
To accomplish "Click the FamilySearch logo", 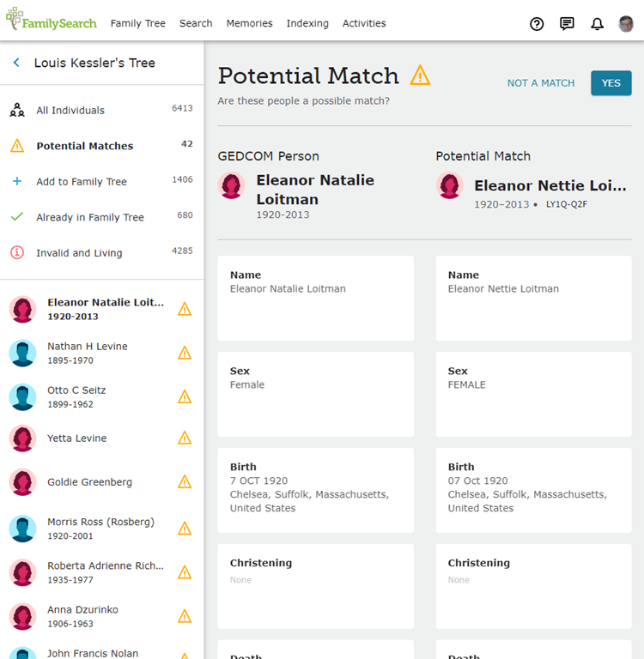I will pyautogui.click(x=52, y=20).
